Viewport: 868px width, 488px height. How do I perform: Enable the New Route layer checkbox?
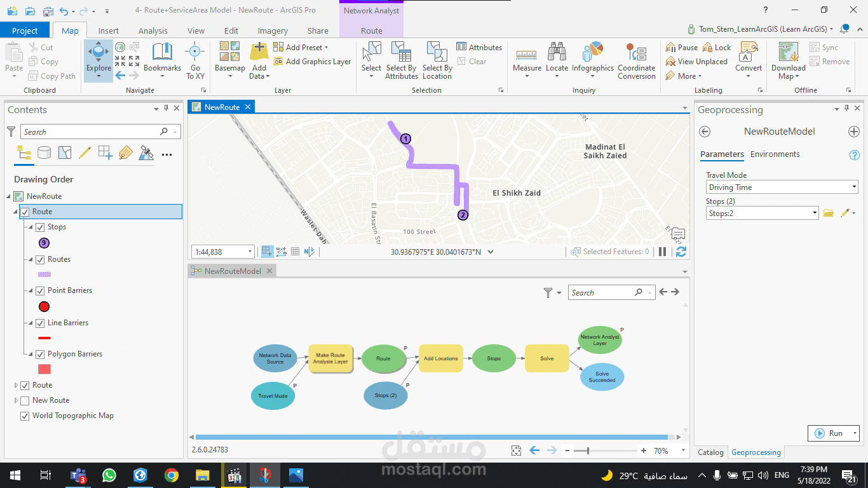coord(25,400)
